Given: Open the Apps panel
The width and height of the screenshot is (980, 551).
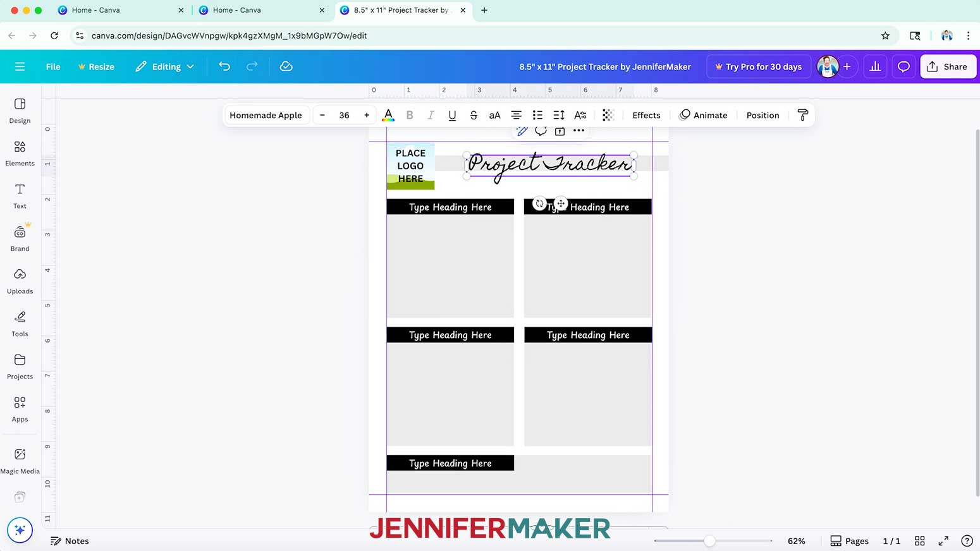Looking at the screenshot, I should 20,409.
